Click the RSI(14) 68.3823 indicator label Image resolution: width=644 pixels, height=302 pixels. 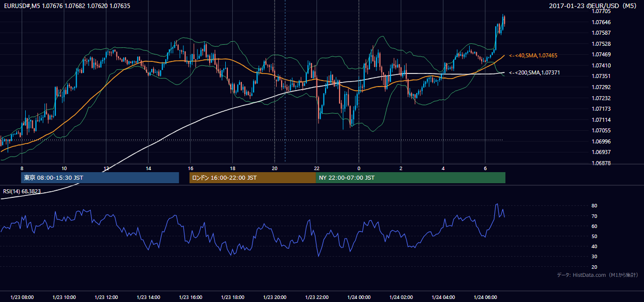(22, 191)
